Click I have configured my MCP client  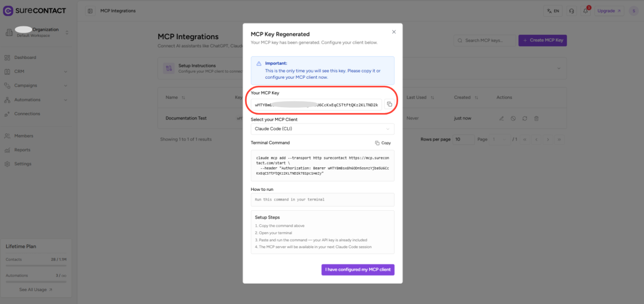[x=358, y=270]
